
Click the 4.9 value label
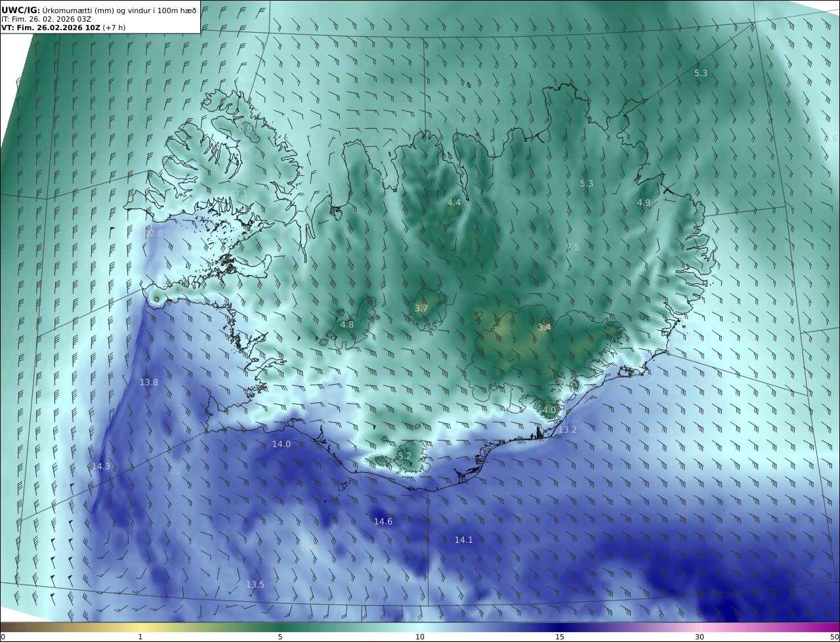pyautogui.click(x=644, y=203)
